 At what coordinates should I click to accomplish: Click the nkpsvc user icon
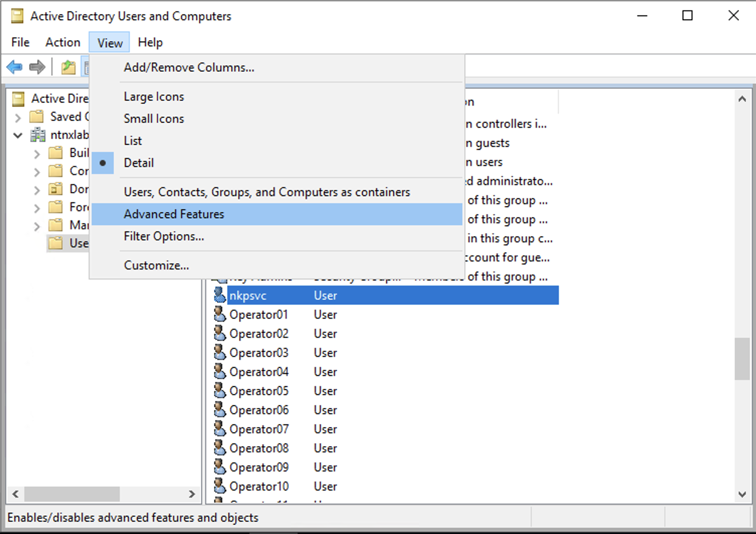click(220, 295)
